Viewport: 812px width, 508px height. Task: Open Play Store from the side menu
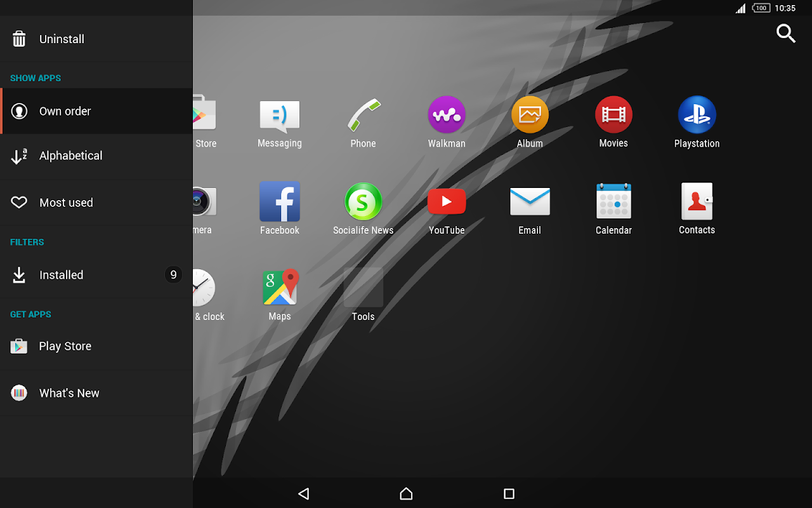tap(96, 346)
